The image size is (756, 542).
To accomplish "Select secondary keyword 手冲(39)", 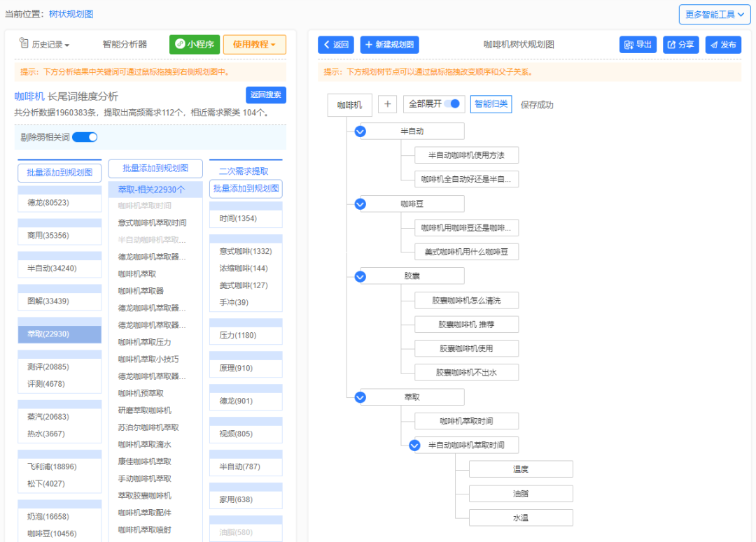I will point(234,303).
